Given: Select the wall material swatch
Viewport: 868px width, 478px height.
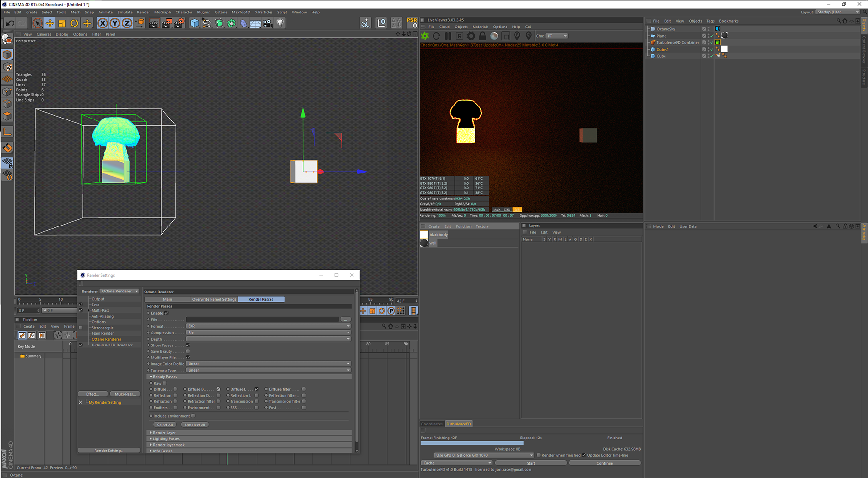Looking at the screenshot, I should click(x=424, y=243).
